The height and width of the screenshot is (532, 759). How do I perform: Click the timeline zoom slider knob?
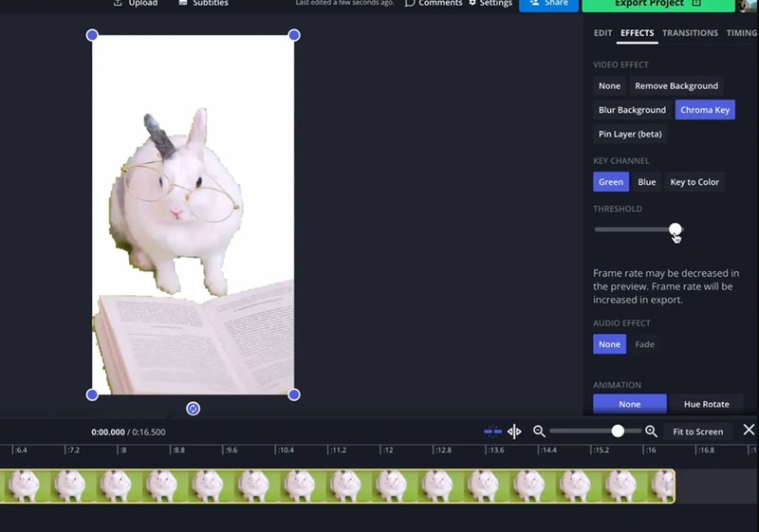[x=618, y=431]
